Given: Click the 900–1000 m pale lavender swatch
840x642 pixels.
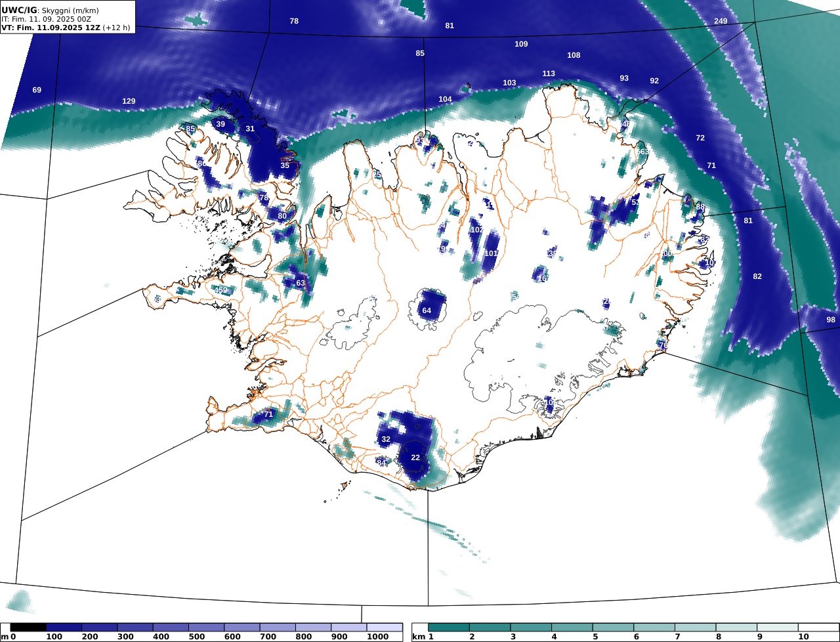Looking at the screenshot, I should [348, 628].
